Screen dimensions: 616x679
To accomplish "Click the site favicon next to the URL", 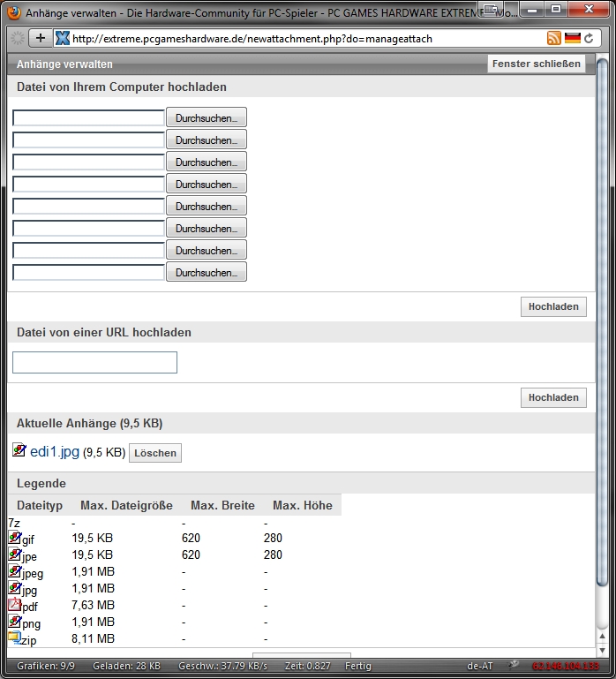I will pyautogui.click(x=63, y=38).
